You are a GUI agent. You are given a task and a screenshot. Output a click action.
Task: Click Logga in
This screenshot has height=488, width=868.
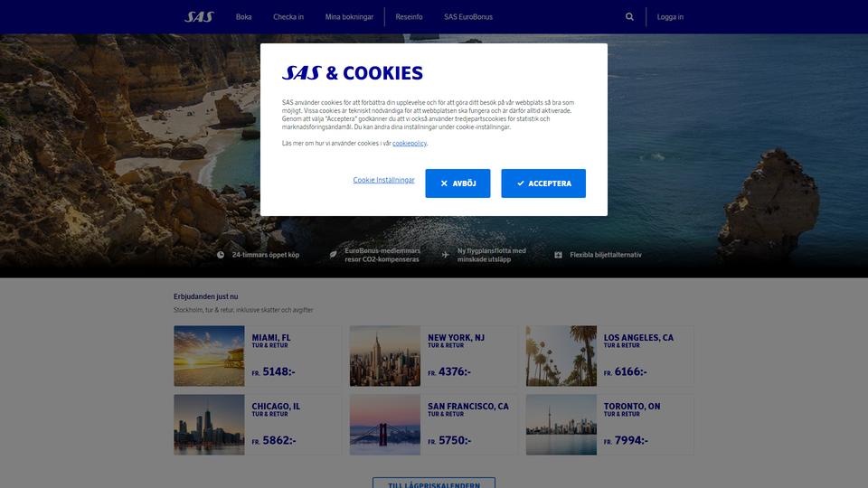coord(670,17)
